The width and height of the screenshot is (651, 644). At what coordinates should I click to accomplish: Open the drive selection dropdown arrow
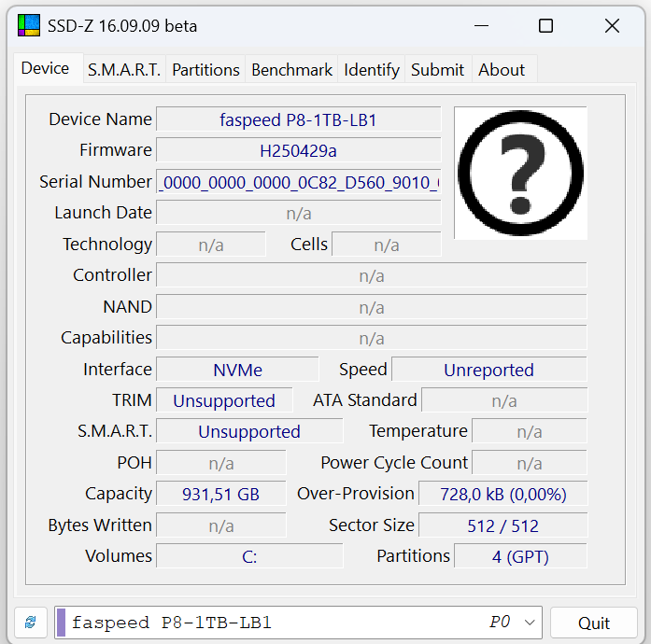pyautogui.click(x=531, y=623)
